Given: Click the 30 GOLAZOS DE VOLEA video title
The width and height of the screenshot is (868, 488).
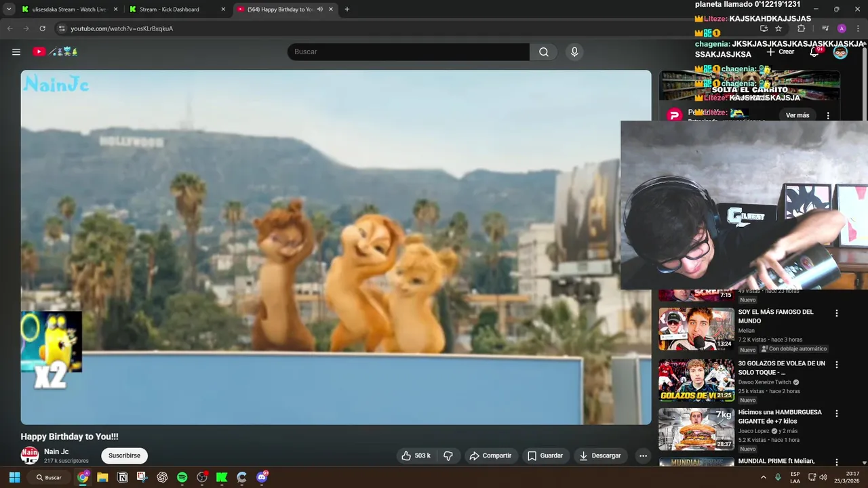Looking at the screenshot, I should point(782,368).
